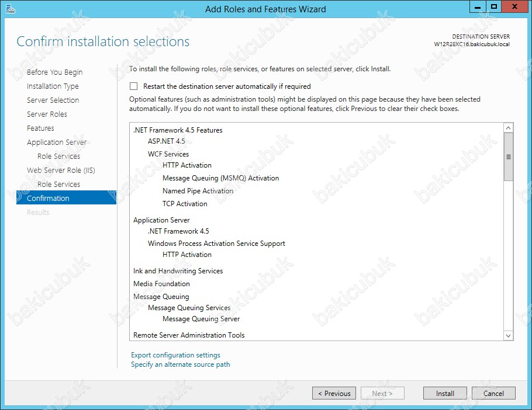Select '.NET Framework 4.5' under Application Server

click(x=178, y=231)
